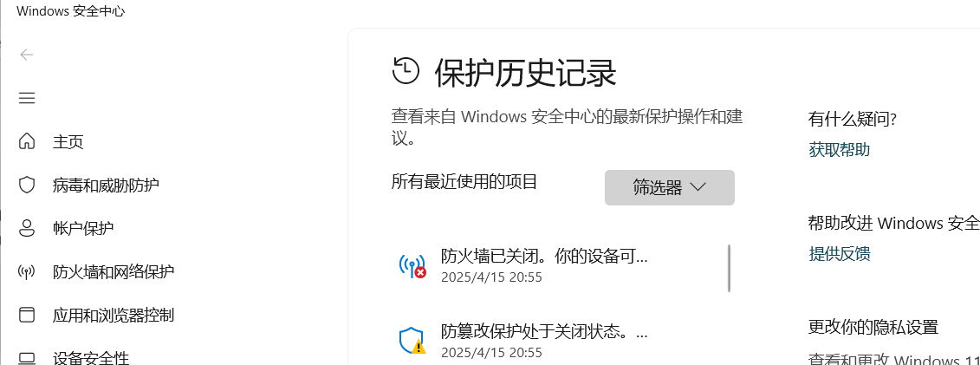980x365 pixels.
Task: Click the back arrow icon
Action: pyautogui.click(x=26, y=55)
